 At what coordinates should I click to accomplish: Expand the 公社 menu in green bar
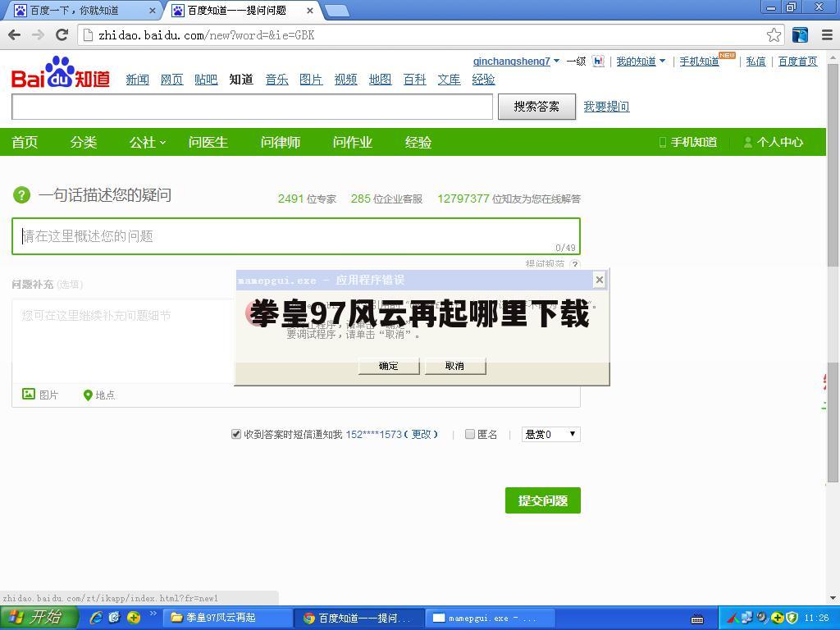tap(148, 143)
